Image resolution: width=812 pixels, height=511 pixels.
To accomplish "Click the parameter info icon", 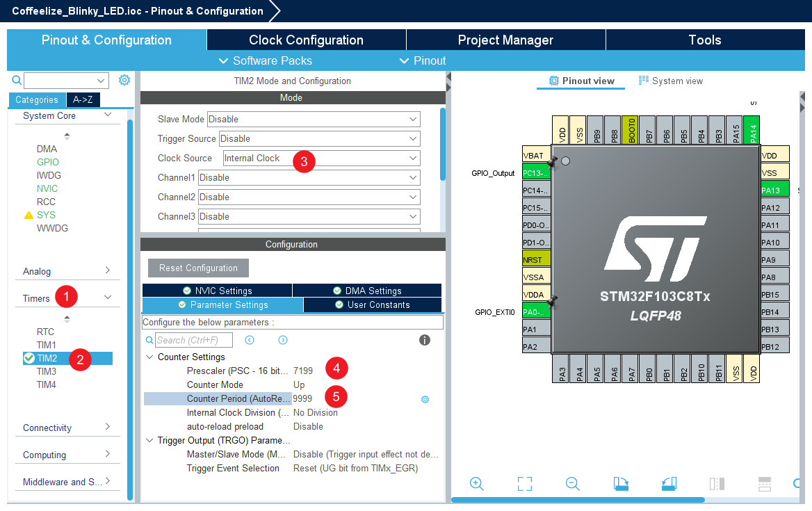I will click(x=425, y=340).
